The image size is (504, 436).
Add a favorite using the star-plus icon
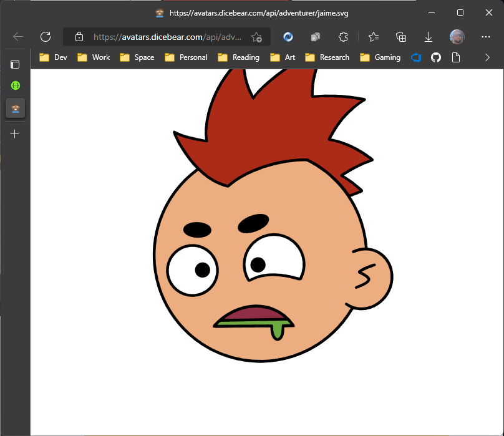pyautogui.click(x=256, y=37)
